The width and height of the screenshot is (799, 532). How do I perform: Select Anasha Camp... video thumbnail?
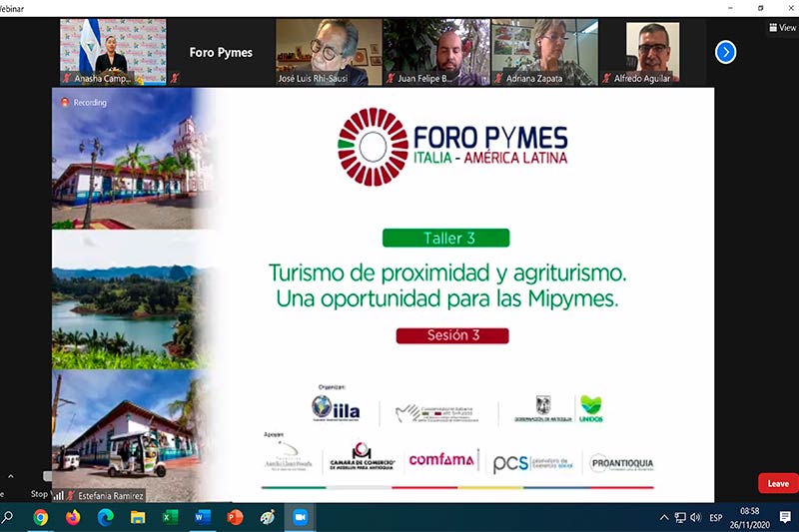tap(113, 52)
